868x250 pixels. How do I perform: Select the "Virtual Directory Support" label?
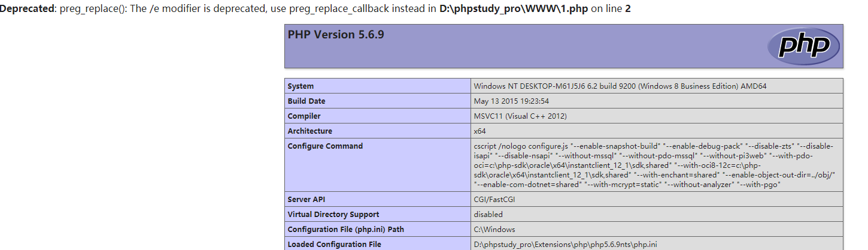pyautogui.click(x=333, y=215)
